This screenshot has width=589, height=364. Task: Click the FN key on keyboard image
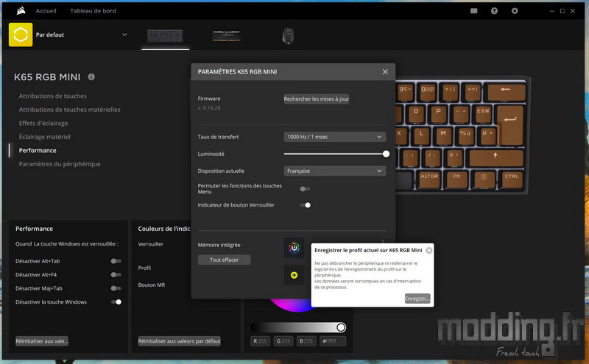[456, 179]
